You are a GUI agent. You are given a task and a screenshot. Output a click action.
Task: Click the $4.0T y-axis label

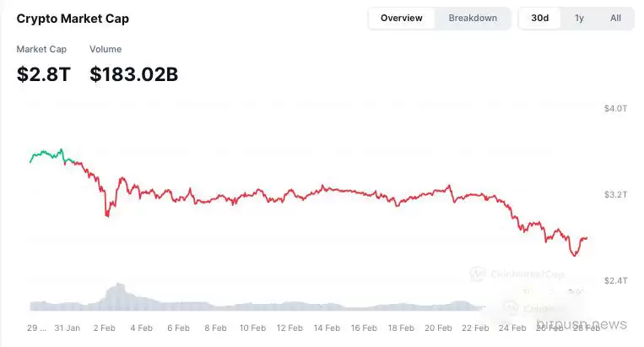coord(614,108)
